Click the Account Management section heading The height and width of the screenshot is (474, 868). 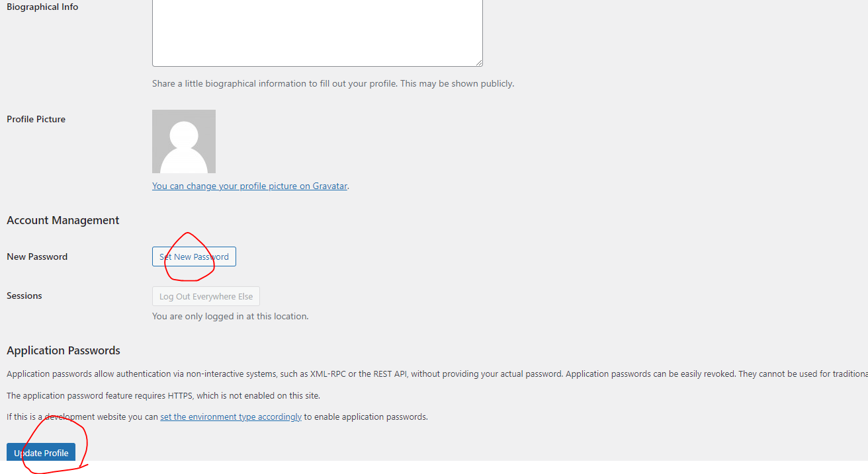[63, 220]
